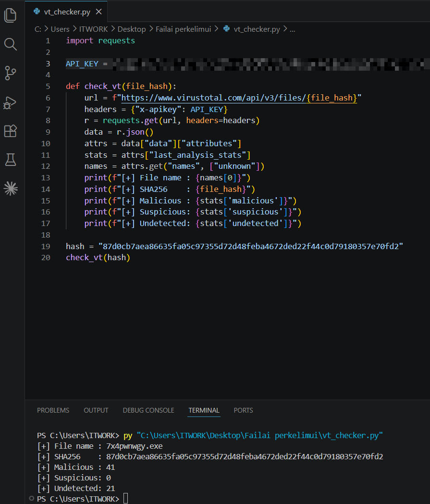Viewport: 430px width, 504px height.
Task: Click the terminal 'Malicious : 41' line
Action: click(x=76, y=467)
